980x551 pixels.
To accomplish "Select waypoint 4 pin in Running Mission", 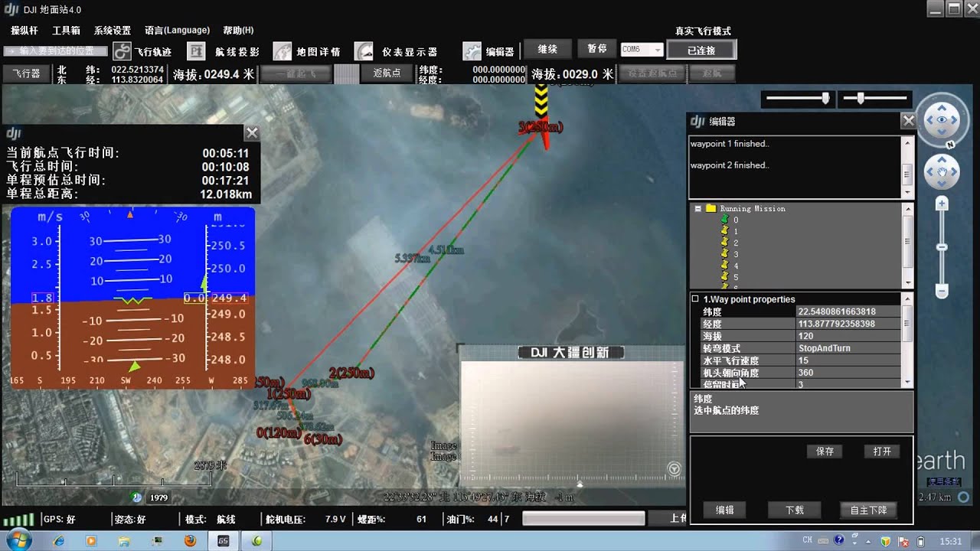I will (x=724, y=266).
